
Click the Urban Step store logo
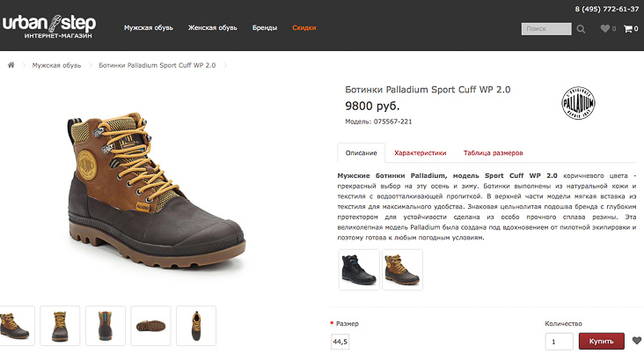click(49, 26)
